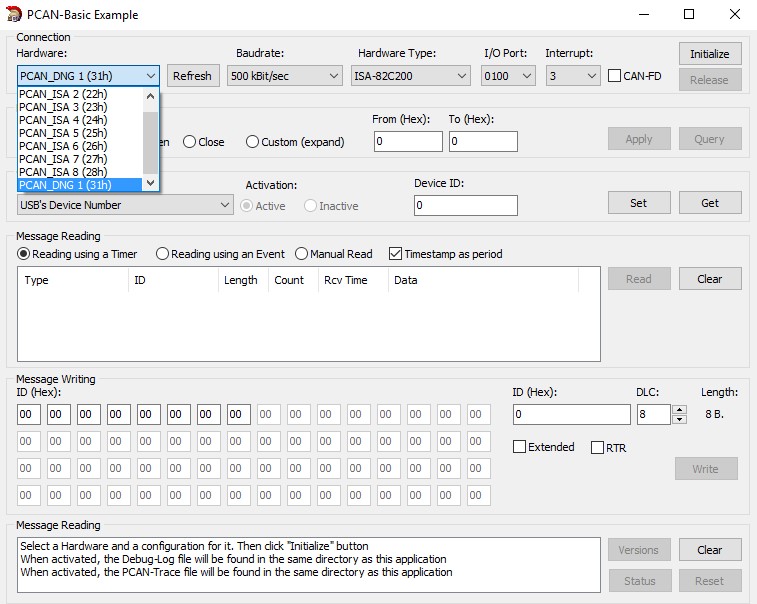
Task: Click the Write message button
Action: (x=706, y=469)
